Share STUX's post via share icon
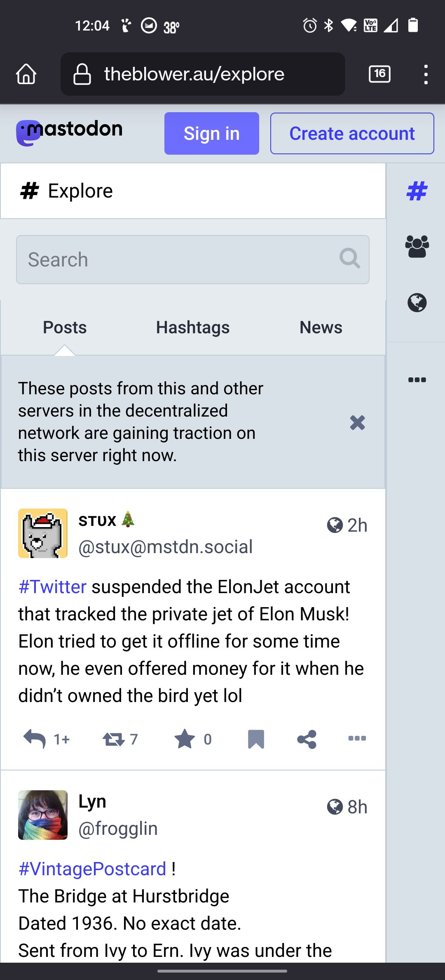This screenshot has width=445, height=980. (307, 739)
